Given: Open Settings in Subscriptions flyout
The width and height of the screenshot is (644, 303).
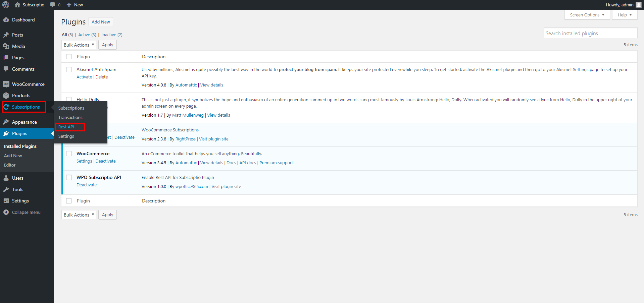Looking at the screenshot, I should click(x=66, y=136).
